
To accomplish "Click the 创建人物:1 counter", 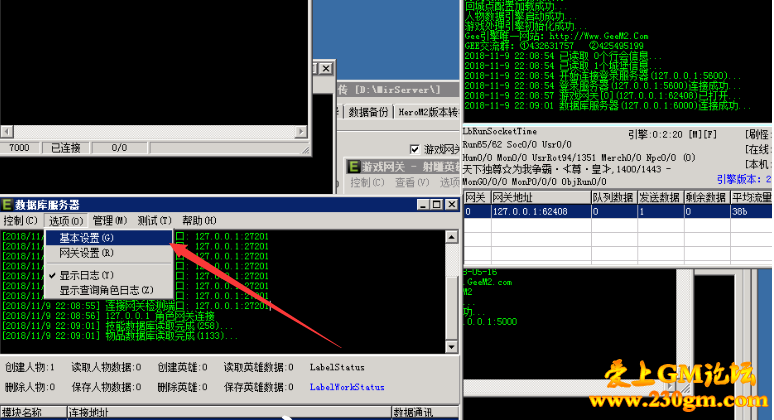I will point(30,367).
